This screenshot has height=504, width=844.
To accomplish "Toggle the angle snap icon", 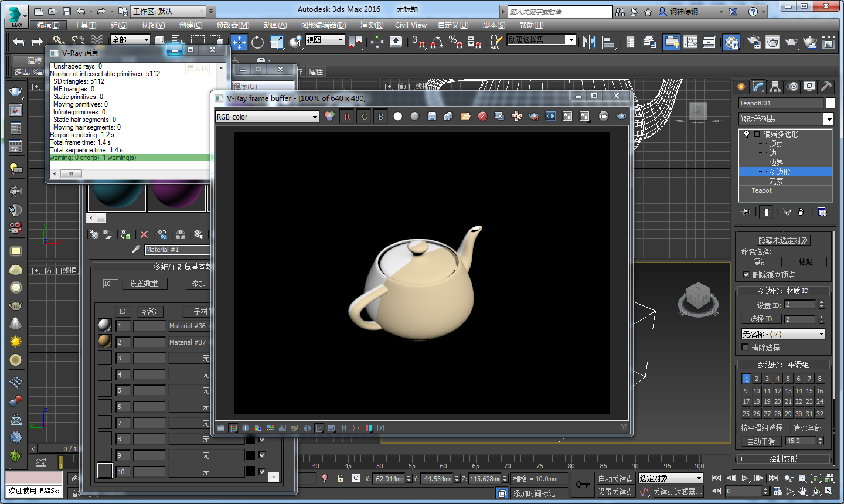I will pyautogui.click(x=437, y=42).
